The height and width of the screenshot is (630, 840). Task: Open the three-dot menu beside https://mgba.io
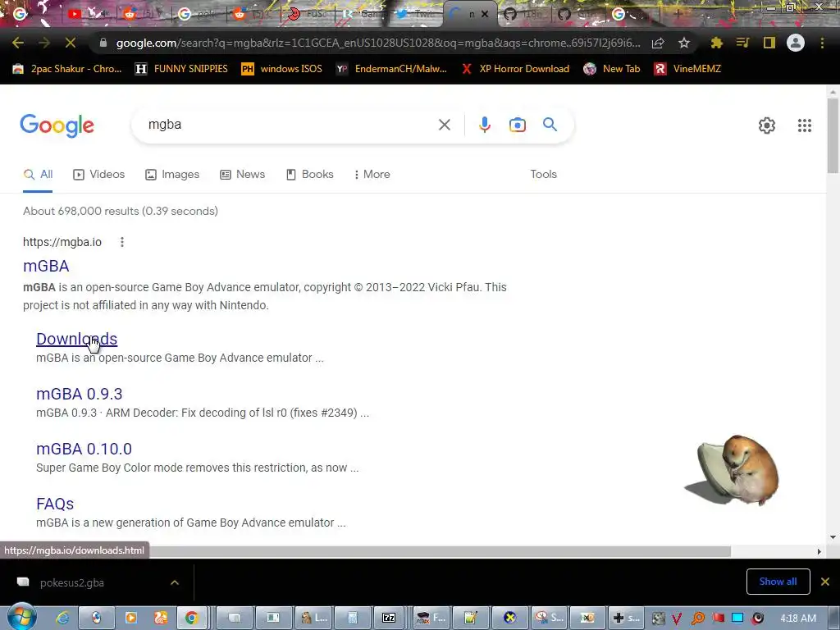pos(122,242)
